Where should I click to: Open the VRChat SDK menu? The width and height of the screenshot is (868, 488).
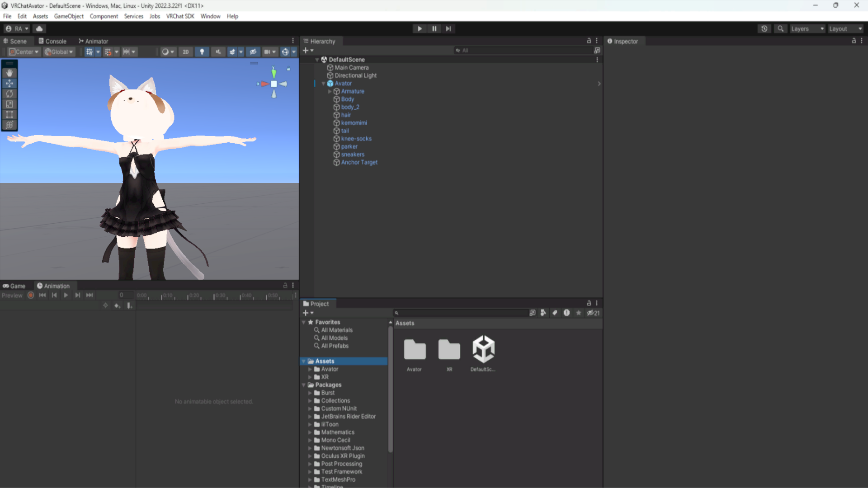180,16
